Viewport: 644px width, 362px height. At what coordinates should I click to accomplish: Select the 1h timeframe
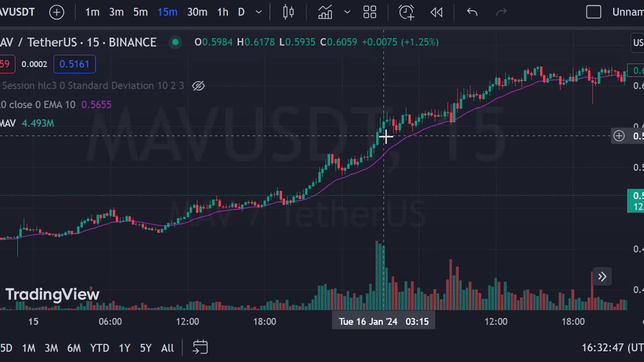click(x=222, y=12)
